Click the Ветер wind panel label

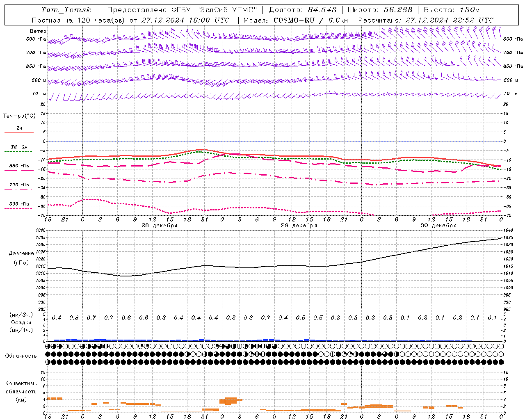click(x=38, y=31)
